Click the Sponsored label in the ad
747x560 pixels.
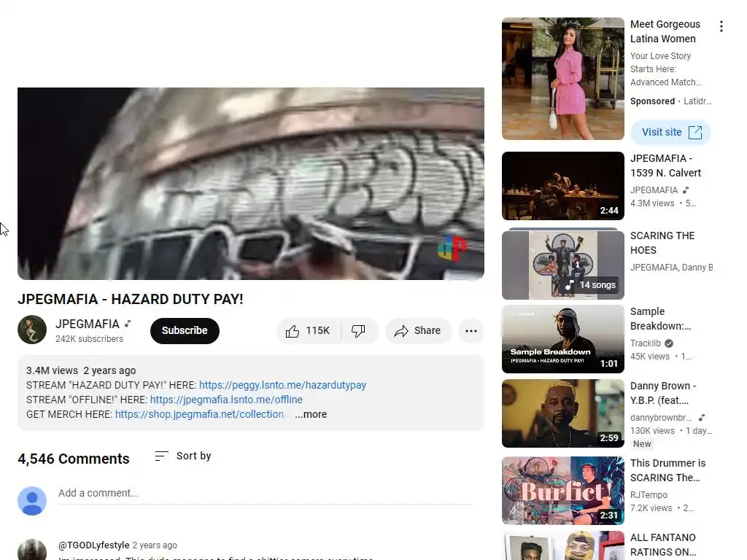click(652, 101)
